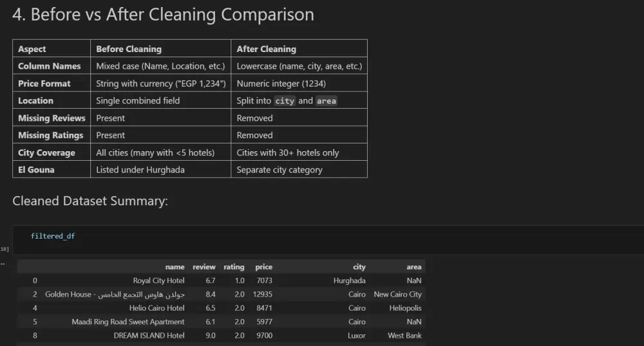Click the 'El Gouna' aspect cell
The height and width of the screenshot is (346, 644).
click(x=36, y=170)
